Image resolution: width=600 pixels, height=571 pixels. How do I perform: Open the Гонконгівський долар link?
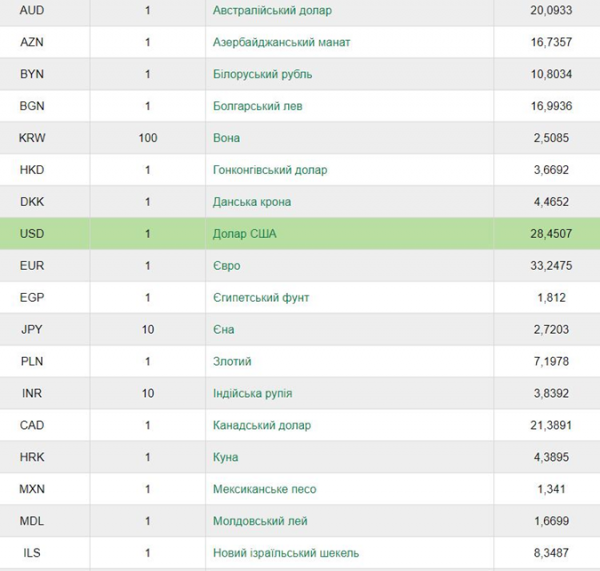point(270,170)
